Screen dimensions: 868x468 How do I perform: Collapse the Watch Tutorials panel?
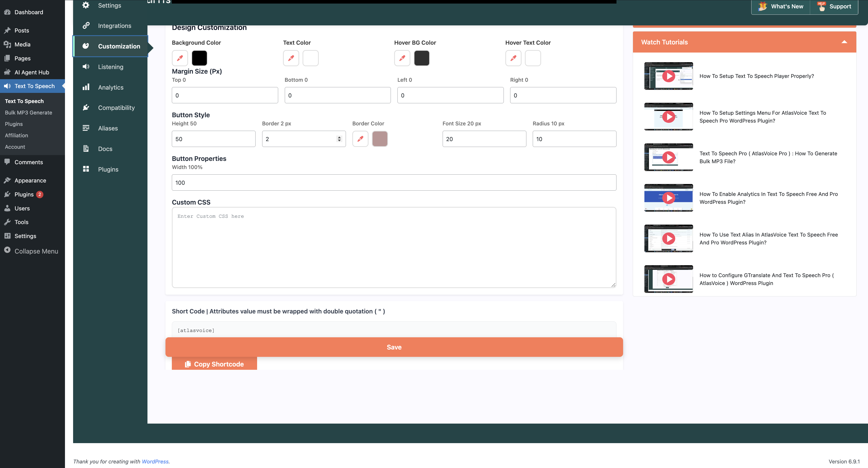click(x=845, y=42)
